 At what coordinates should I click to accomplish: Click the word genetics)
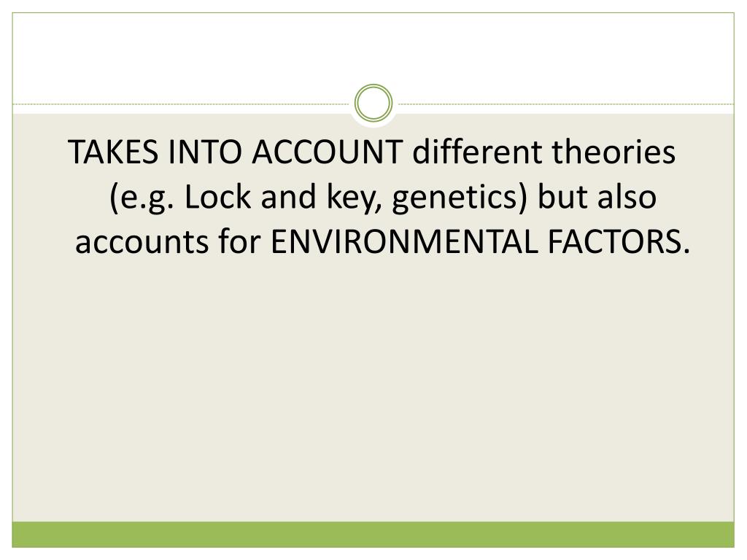pyautogui.click(x=460, y=198)
